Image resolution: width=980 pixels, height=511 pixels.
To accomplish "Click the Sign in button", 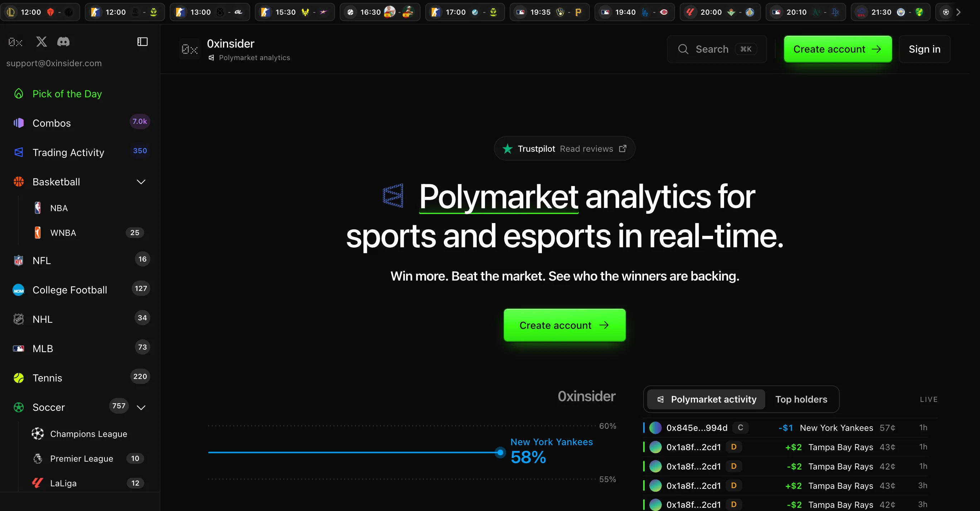I will coord(925,49).
